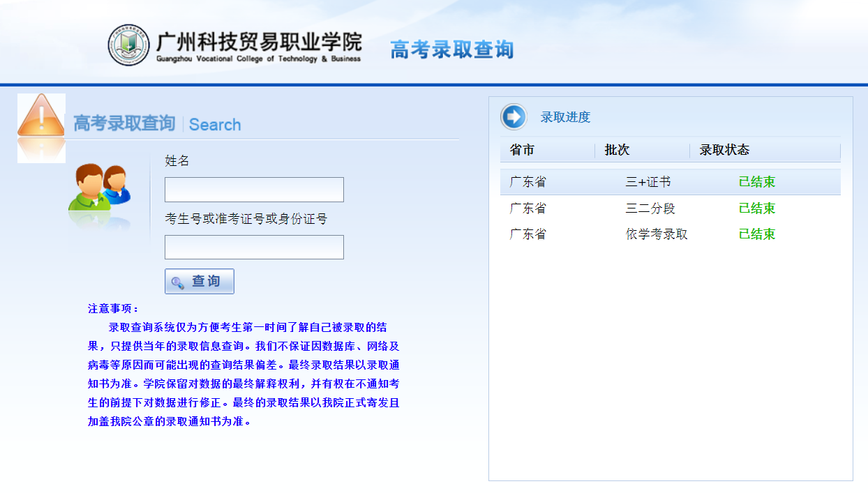Click 已结束 status for 三+证书
The image size is (868, 493).
tap(757, 182)
